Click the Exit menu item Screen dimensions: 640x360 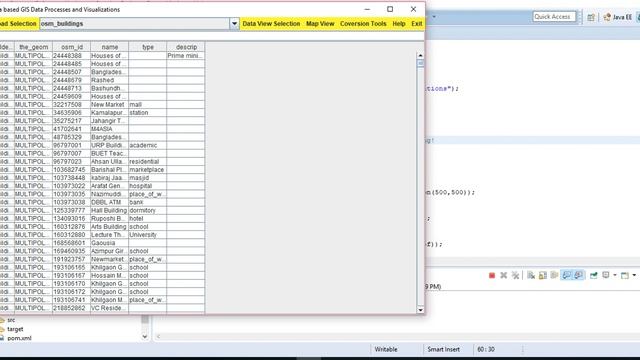(x=417, y=24)
